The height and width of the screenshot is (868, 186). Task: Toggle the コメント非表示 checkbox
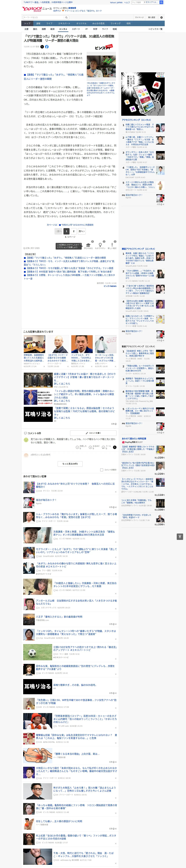(x=102, y=470)
